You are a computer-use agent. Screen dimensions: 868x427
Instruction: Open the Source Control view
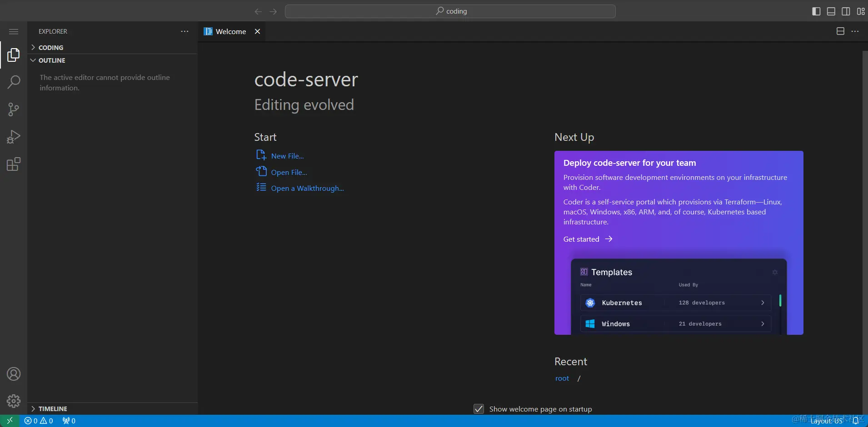point(14,109)
